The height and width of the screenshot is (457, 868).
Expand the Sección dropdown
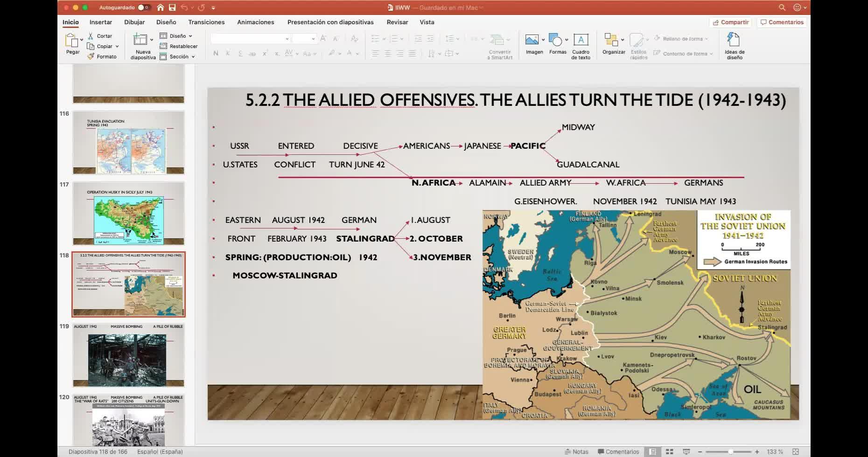(x=193, y=56)
